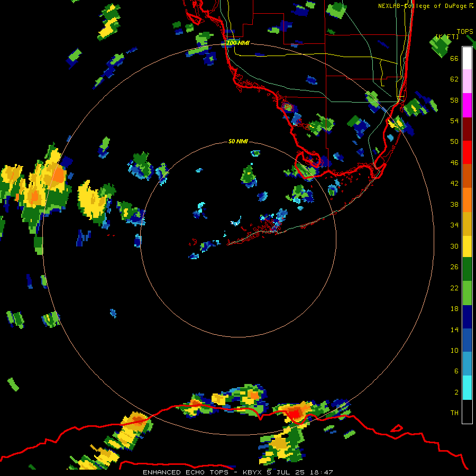Select the '38' legend value

coord(454,204)
